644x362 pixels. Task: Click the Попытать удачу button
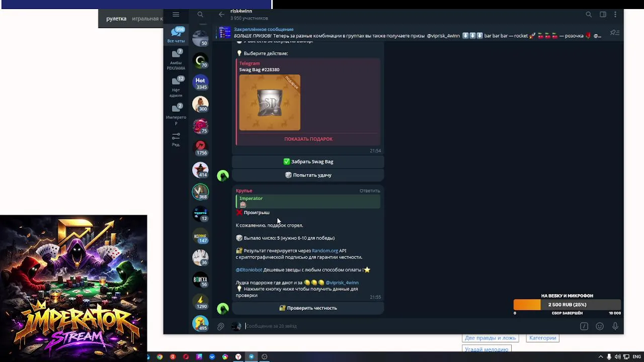tap(308, 175)
